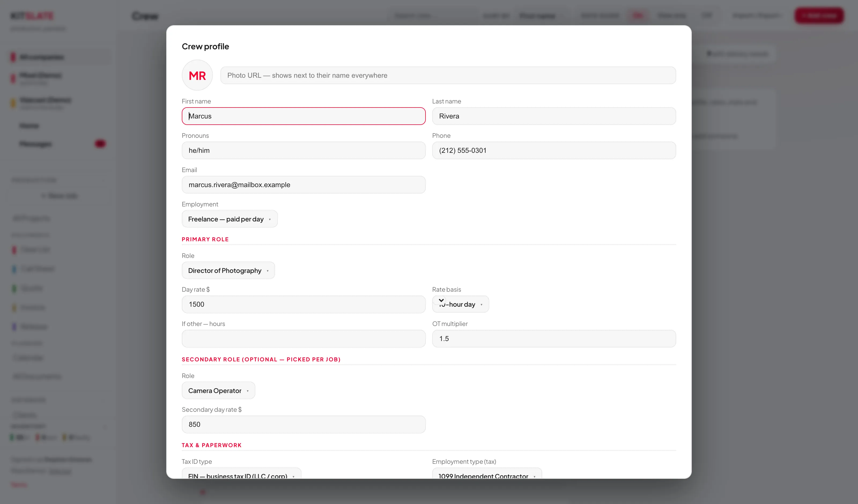Click Home in the blurred sidebar

pyautogui.click(x=29, y=126)
